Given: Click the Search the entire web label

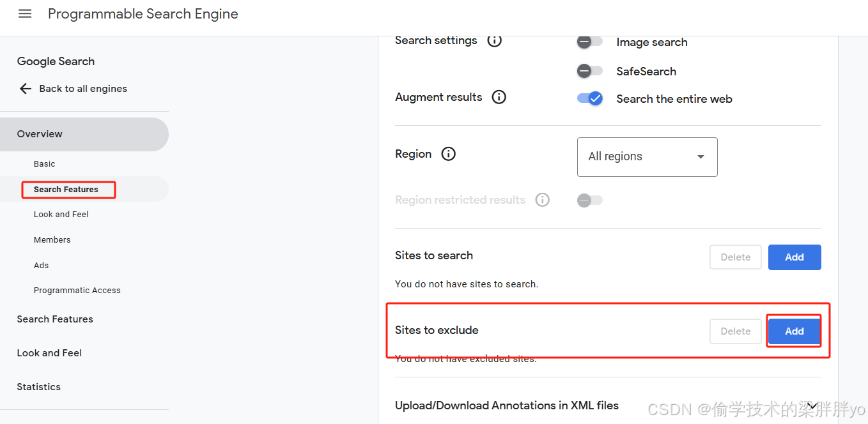Looking at the screenshot, I should point(674,99).
